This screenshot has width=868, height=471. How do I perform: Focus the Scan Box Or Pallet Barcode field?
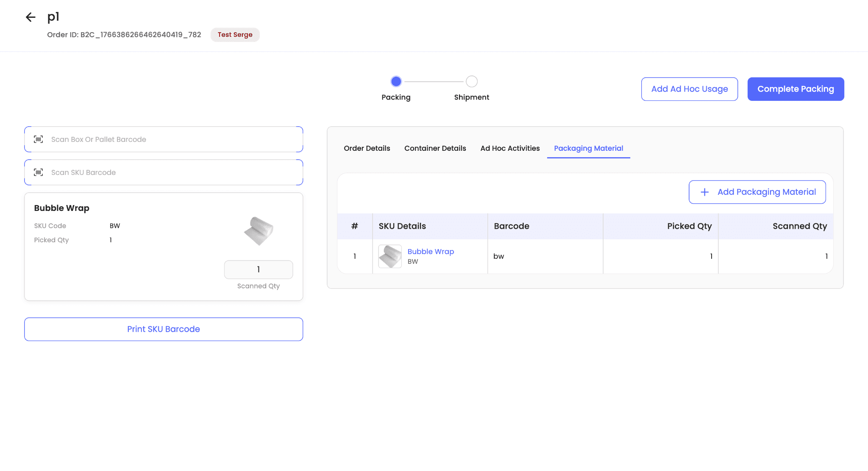[170, 139]
